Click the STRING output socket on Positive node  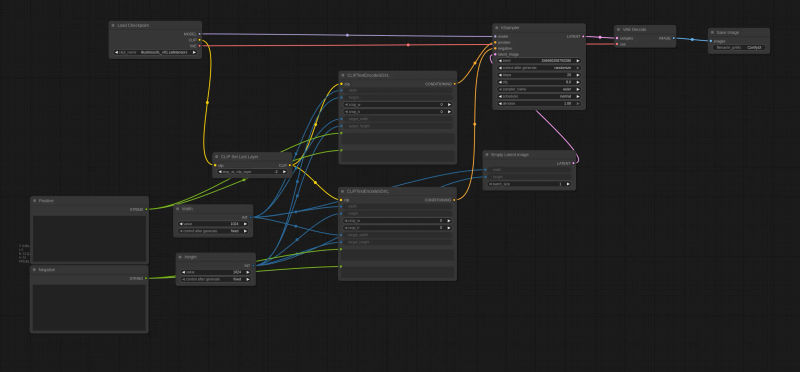pos(146,209)
